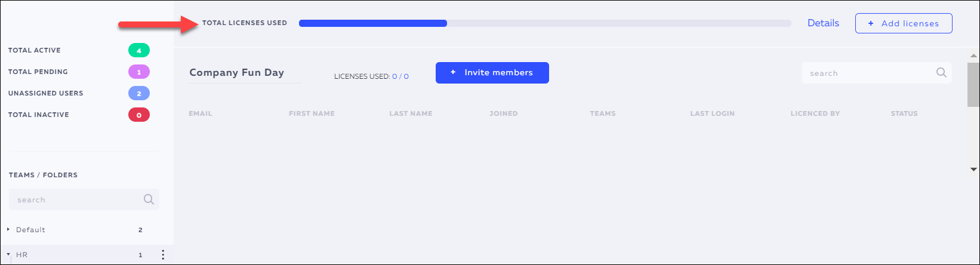Image resolution: width=980 pixels, height=265 pixels.
Task: Expand the Default team folder arrow
Action: point(9,229)
